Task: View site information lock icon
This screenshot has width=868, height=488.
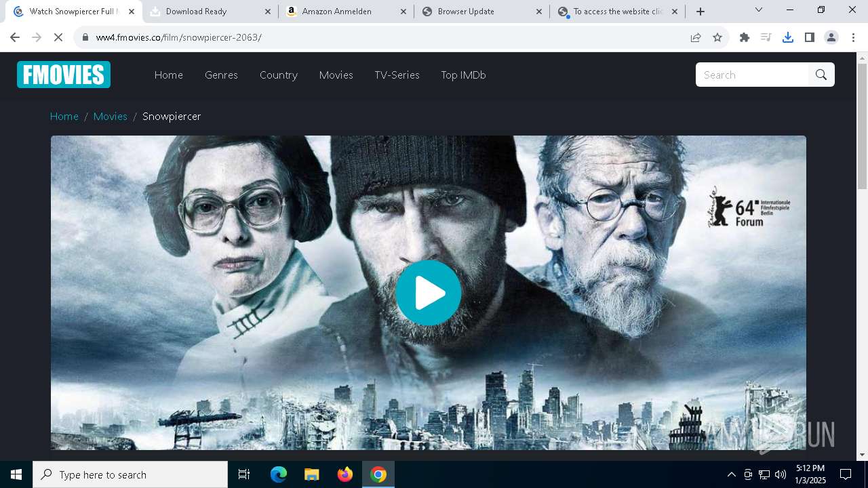Action: click(x=85, y=37)
